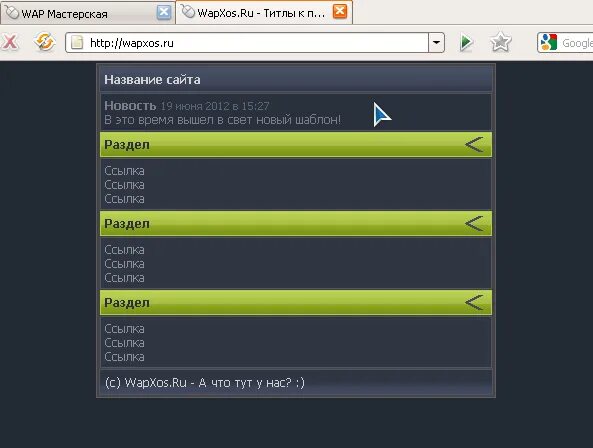
Task: Close the WapXos.Ru tab
Action: [340, 11]
